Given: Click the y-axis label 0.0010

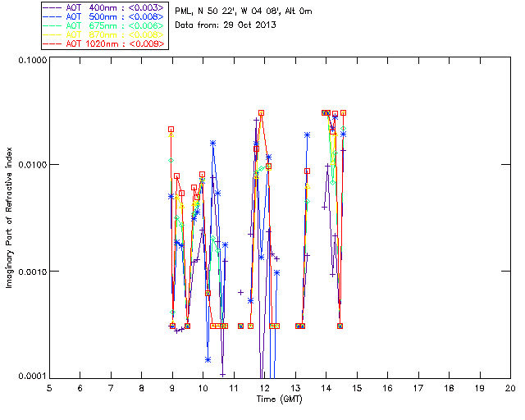Looking at the screenshot, I should (x=32, y=272).
